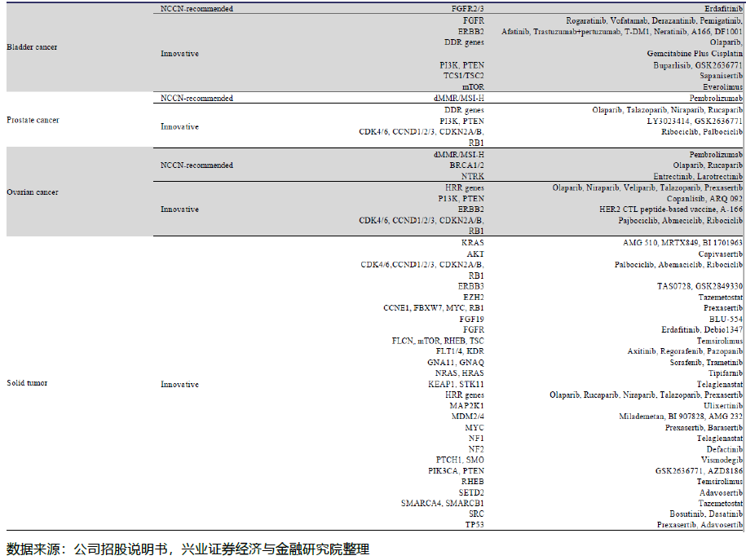Select "PTCH1, SMO" gene cell
This screenshot has height=560, width=746.
point(460,460)
